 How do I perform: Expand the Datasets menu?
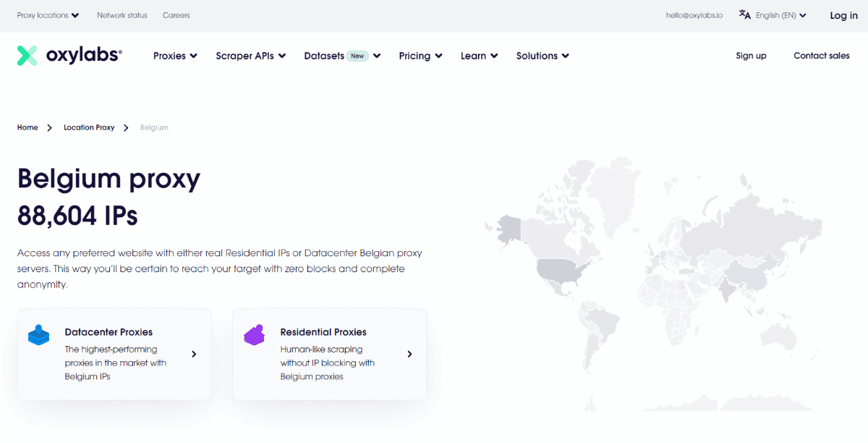pos(342,56)
